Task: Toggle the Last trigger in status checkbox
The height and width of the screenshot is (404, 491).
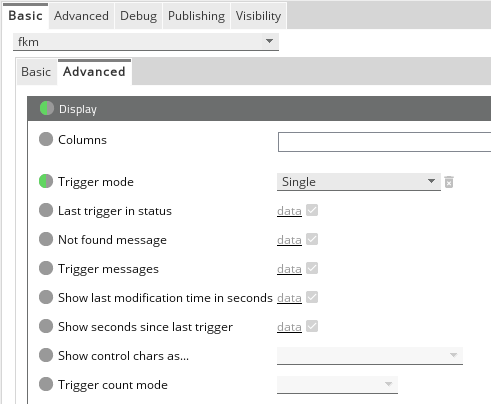Action: tap(312, 210)
